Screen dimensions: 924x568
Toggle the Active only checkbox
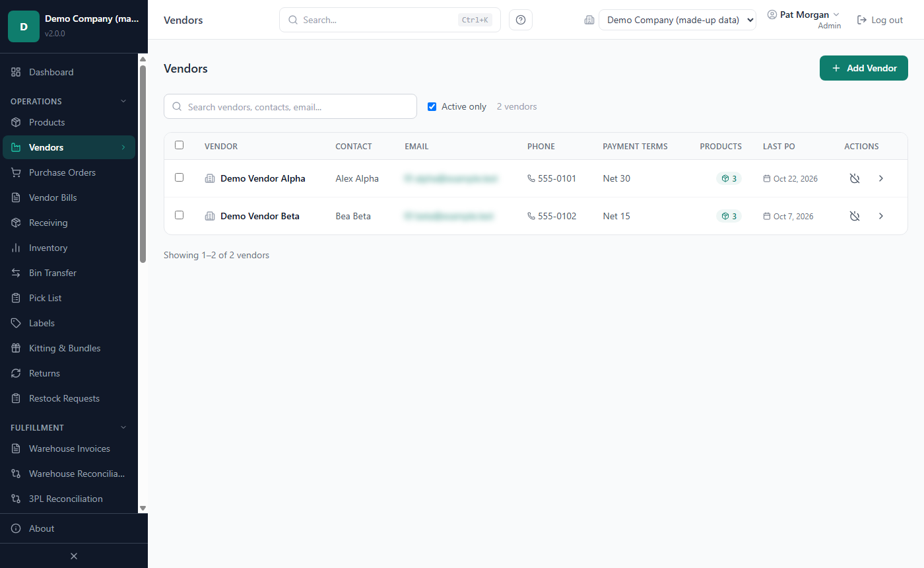[432, 106]
